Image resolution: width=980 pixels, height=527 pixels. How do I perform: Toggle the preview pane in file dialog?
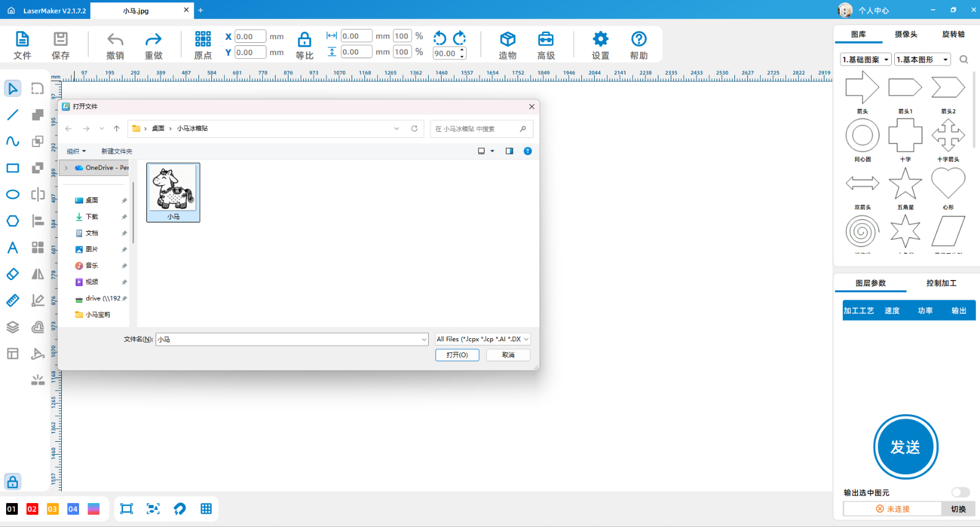(x=509, y=151)
